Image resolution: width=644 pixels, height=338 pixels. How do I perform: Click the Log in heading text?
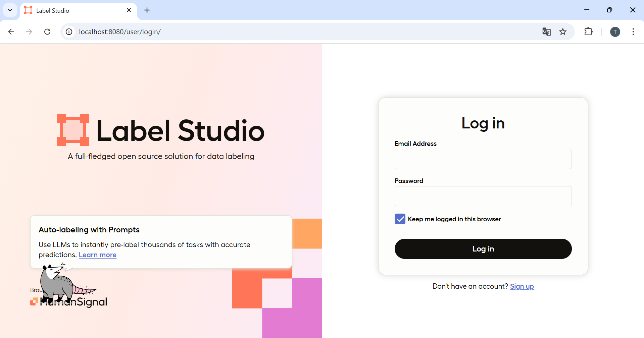pos(483,123)
